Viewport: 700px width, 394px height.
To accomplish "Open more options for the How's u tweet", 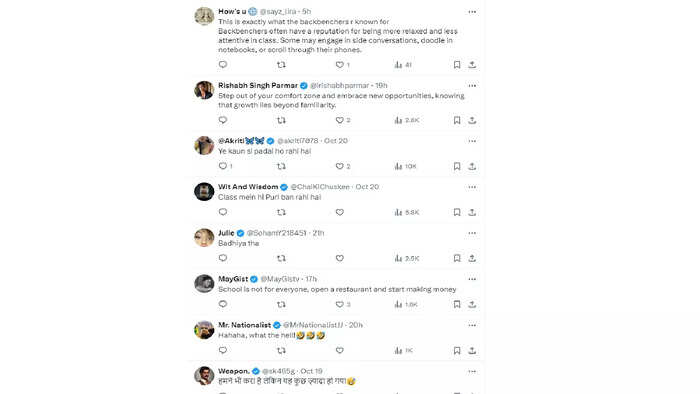I will (x=472, y=12).
